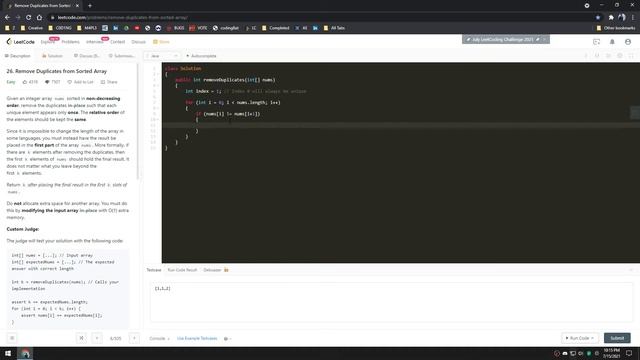Open the browser extensions puzzle icon
Image resolution: width=640 pixels, height=360 pixels.
coord(611,18)
